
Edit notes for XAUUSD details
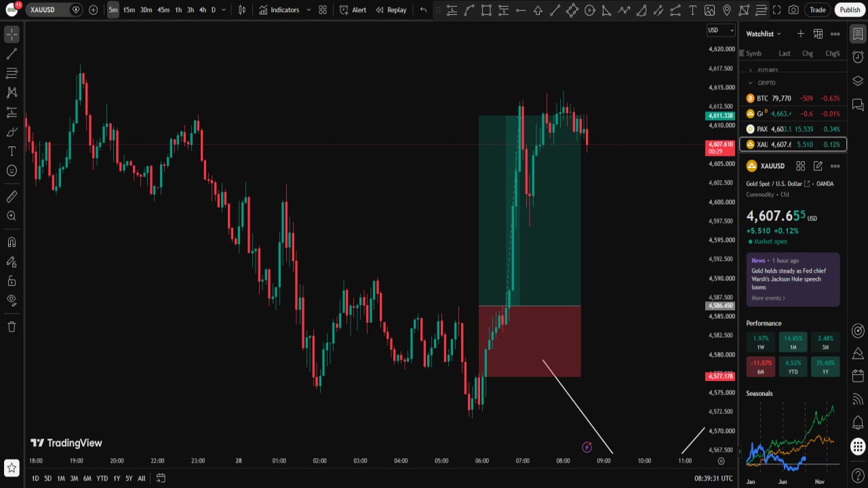click(x=818, y=166)
